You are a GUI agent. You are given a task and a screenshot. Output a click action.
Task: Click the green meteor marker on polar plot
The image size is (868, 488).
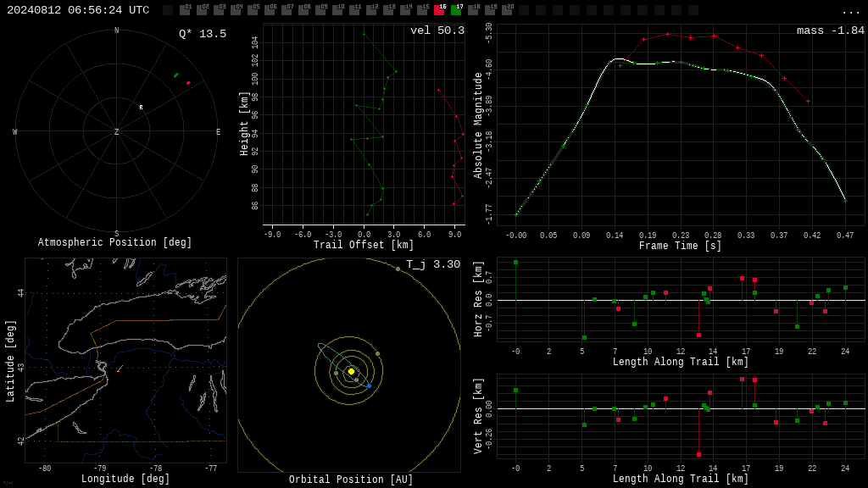[176, 75]
